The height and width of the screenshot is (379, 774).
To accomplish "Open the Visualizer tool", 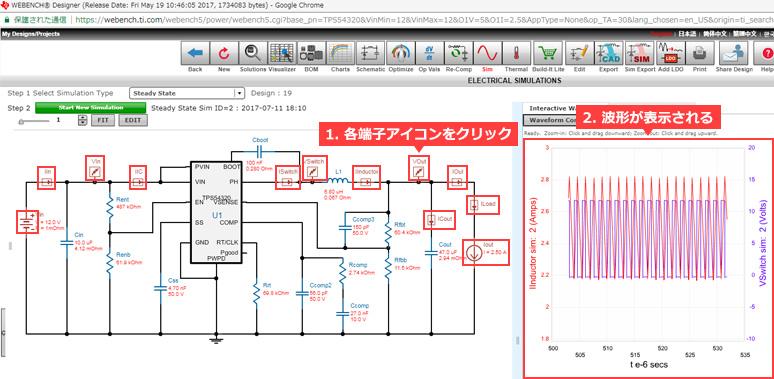I will (282, 53).
